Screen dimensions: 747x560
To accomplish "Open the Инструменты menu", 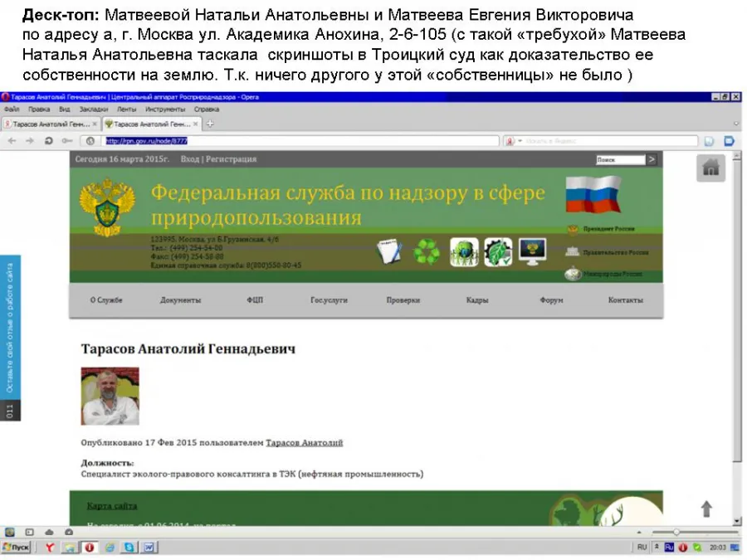I will coord(165,109).
